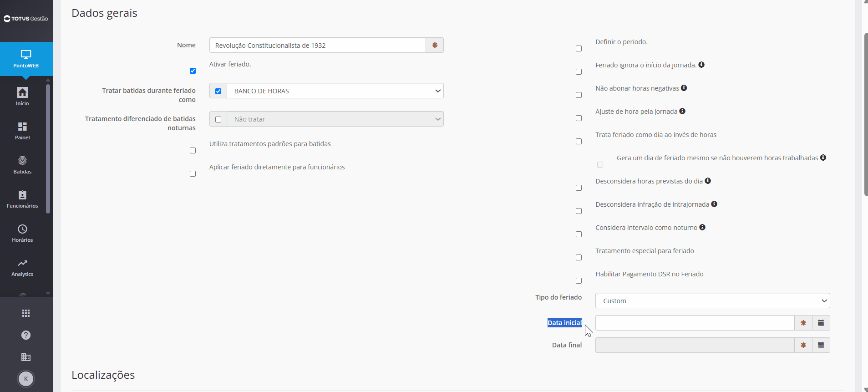Click the help question mark icon

coord(26,335)
